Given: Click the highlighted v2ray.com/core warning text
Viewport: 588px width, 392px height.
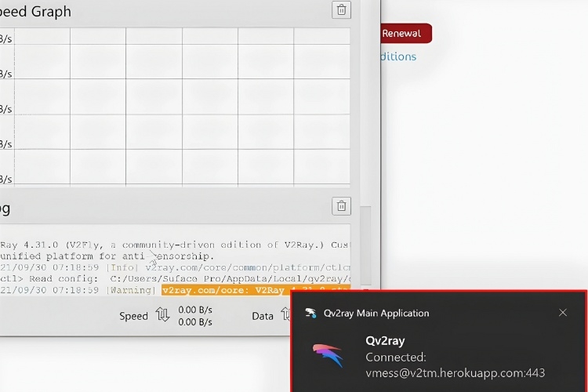Looking at the screenshot, I should coord(256,290).
